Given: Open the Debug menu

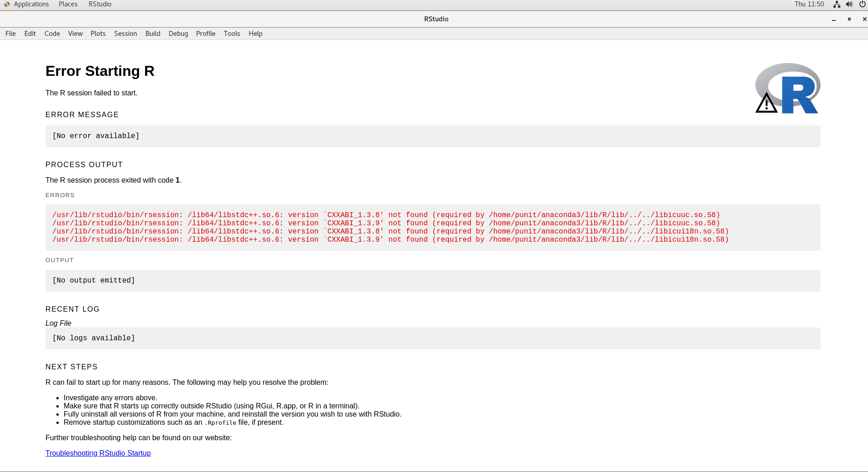Looking at the screenshot, I should tap(178, 33).
